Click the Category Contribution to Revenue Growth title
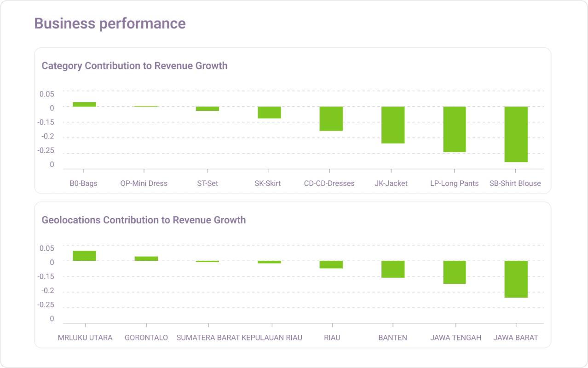The height and width of the screenshot is (368, 588). [135, 66]
